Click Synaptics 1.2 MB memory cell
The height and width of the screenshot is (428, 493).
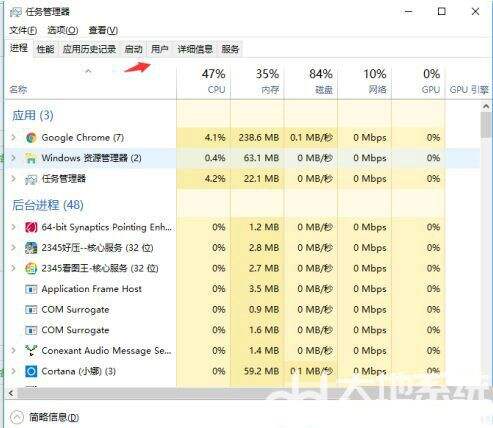tap(257, 227)
